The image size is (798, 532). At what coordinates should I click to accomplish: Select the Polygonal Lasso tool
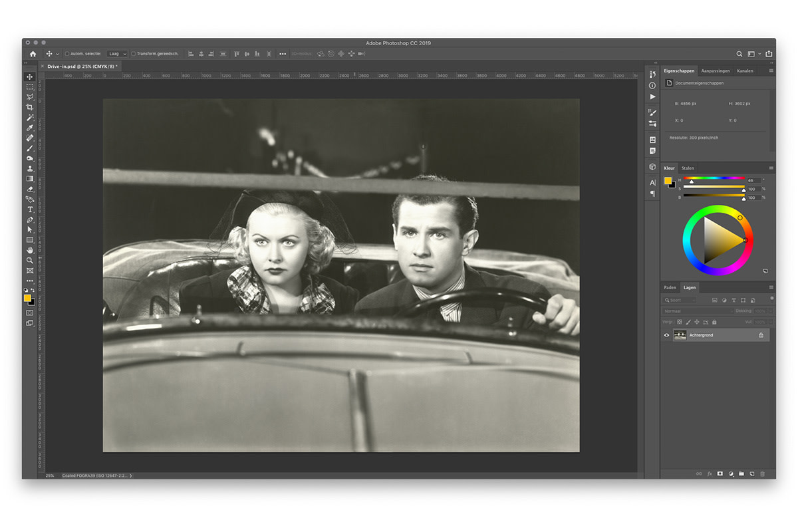30,97
